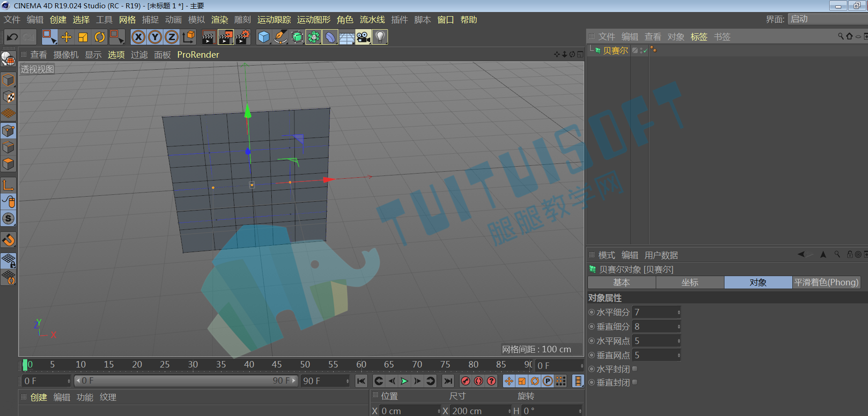868x416 pixels.
Task: Toggle Z axis lock
Action: [x=172, y=37]
